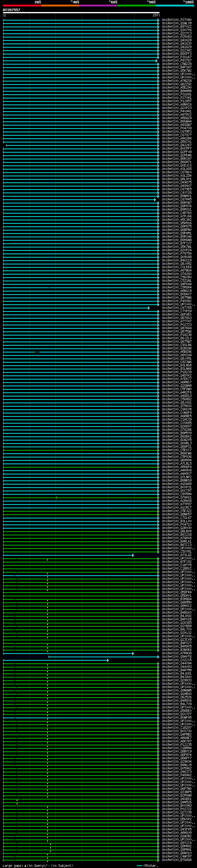
Task: Select the UniRef100_B9GFF3 label
Action: (177, 54)
